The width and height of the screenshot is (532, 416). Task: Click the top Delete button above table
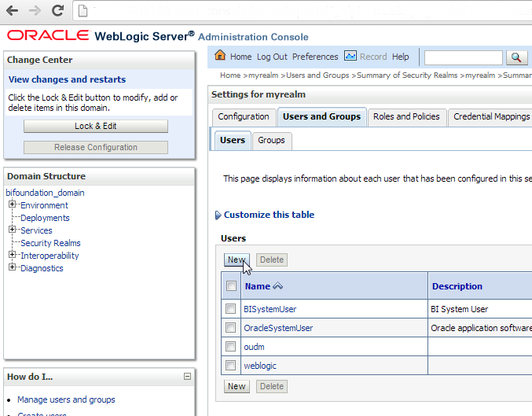pyautogui.click(x=272, y=260)
